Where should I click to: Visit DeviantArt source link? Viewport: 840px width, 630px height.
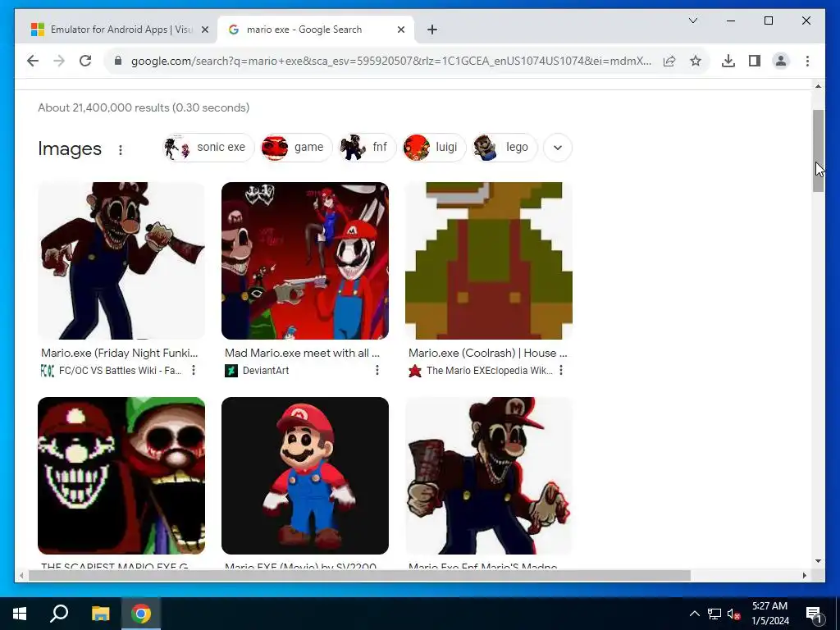pos(257,370)
